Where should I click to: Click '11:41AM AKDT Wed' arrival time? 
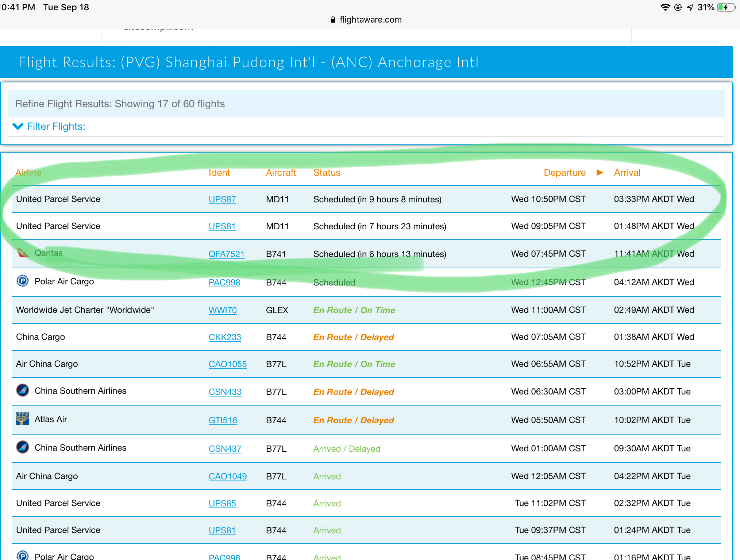[x=654, y=254]
